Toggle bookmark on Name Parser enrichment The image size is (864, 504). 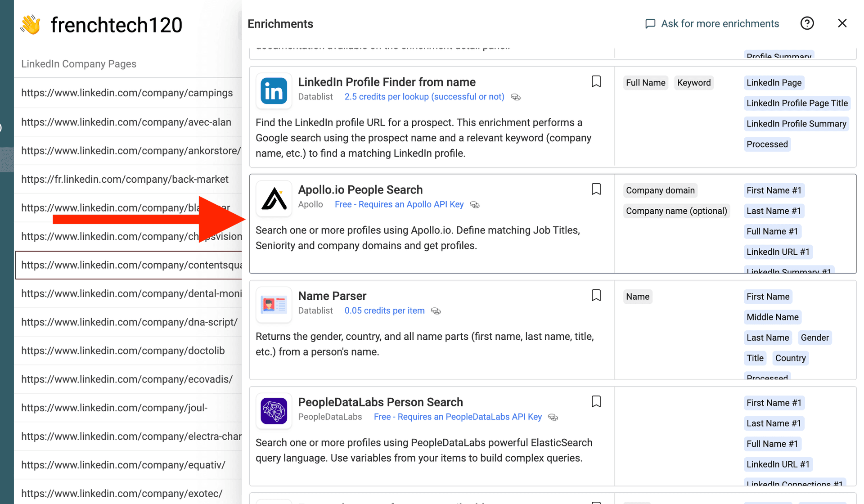[596, 295]
